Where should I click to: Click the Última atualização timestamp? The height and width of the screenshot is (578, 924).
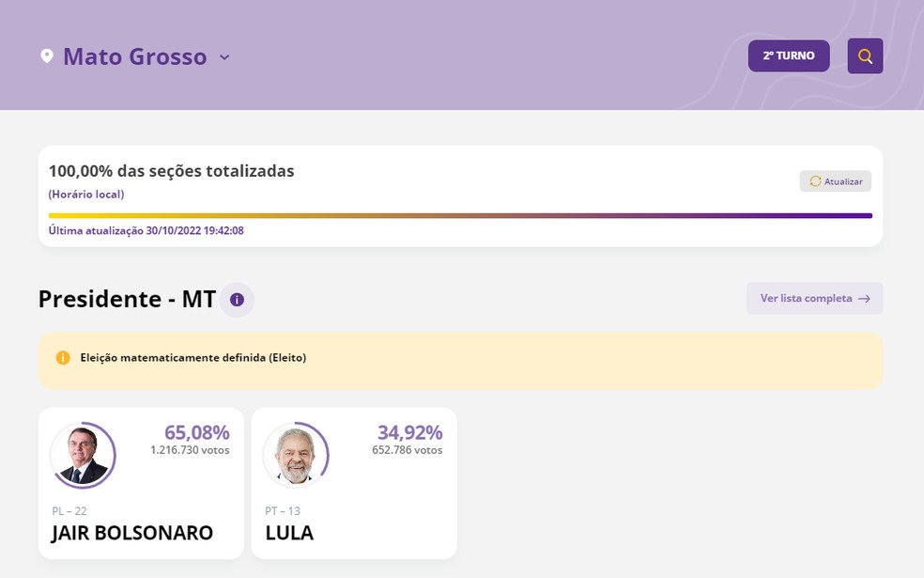pyautogui.click(x=146, y=230)
